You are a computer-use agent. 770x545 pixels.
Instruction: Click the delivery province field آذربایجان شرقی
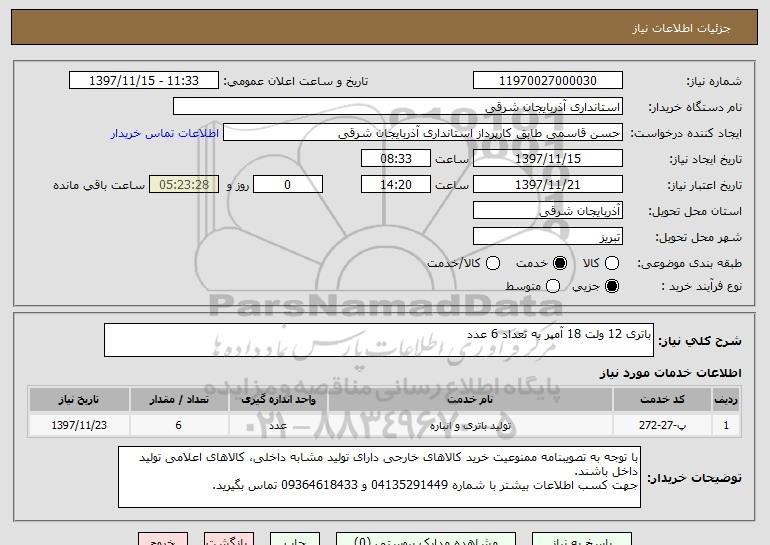pos(548,211)
